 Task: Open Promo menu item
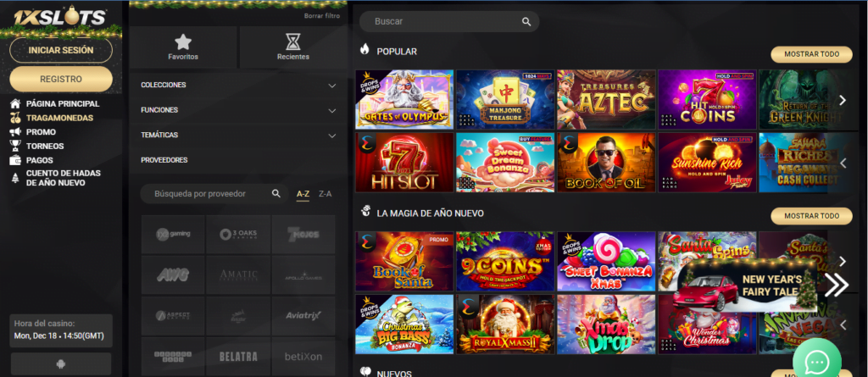click(41, 132)
